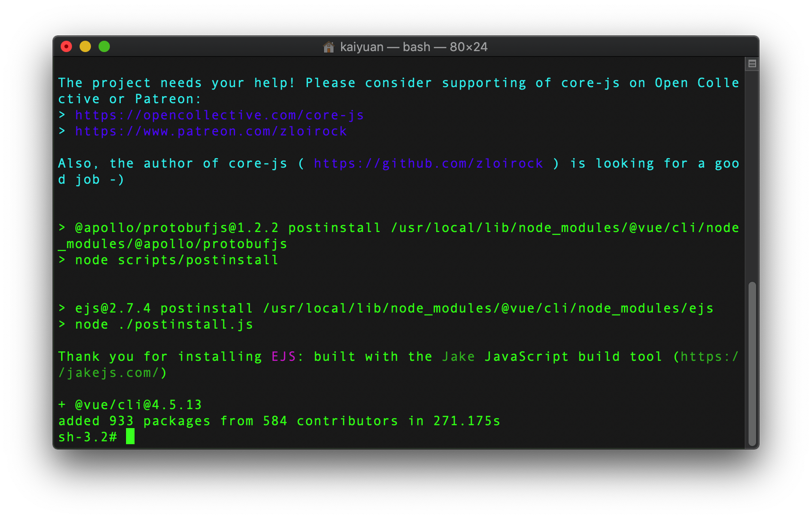Click the magenta 'EJS' word
This screenshot has height=519, width=812.
pyautogui.click(x=284, y=357)
